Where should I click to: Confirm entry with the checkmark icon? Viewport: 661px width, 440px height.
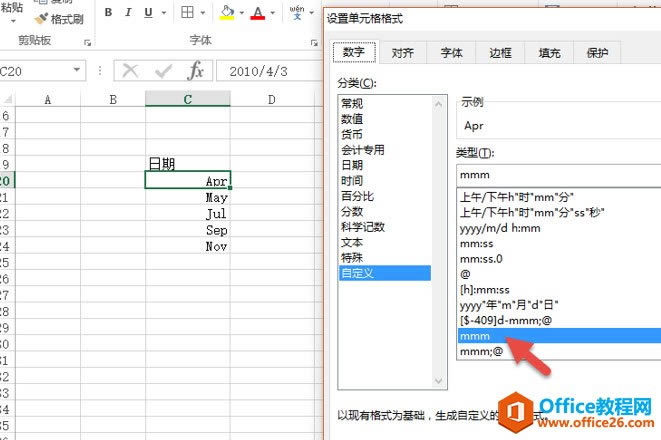tap(164, 71)
